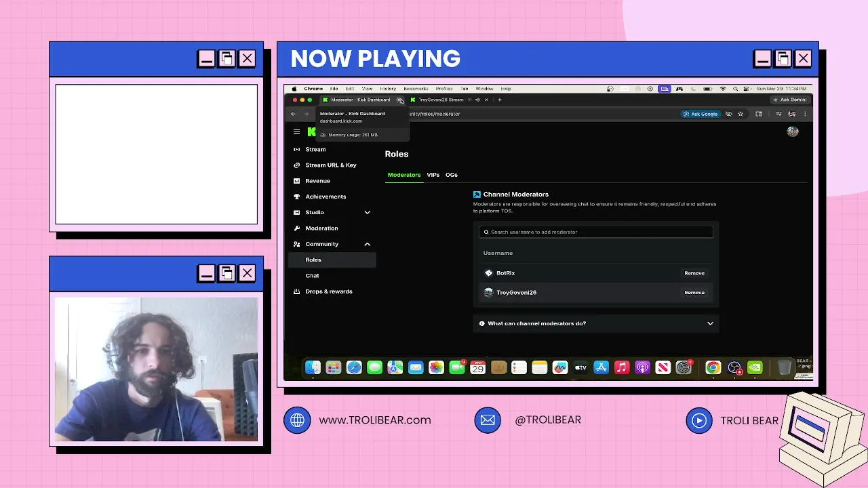Image resolution: width=868 pixels, height=488 pixels.
Task: Click the @TROLIBEAR handle text
Action: [x=548, y=420]
